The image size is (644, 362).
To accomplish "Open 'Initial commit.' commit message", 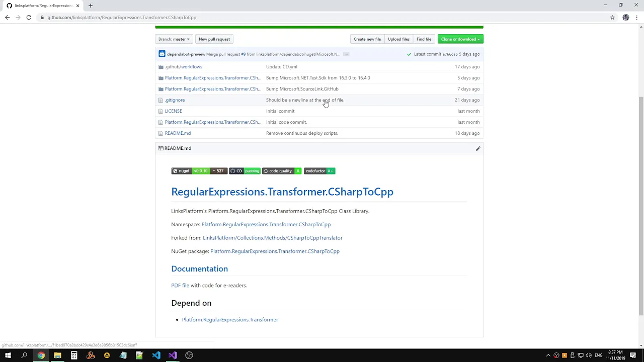I will tap(280, 111).
